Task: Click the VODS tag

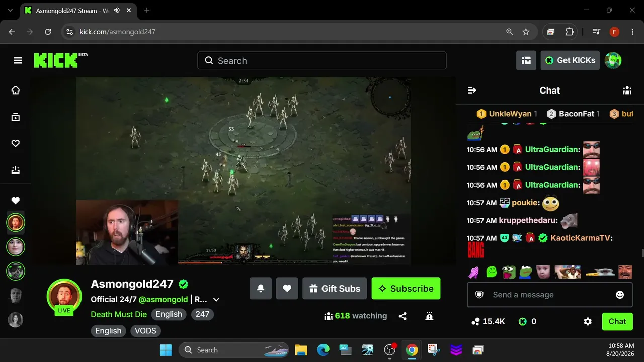Action: [145, 331]
